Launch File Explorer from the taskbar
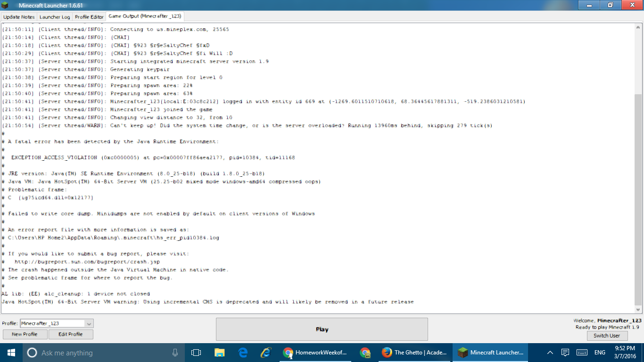The width and height of the screenshot is (644, 362). click(x=219, y=353)
